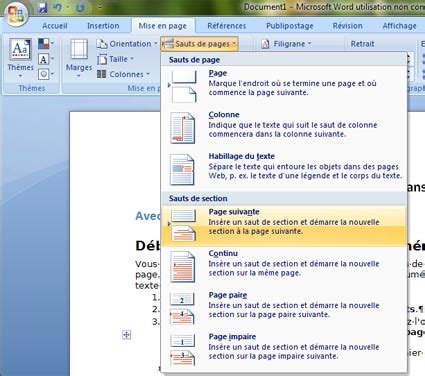425x376 pixels.
Task: Click the Page paire icon
Action: point(183,308)
